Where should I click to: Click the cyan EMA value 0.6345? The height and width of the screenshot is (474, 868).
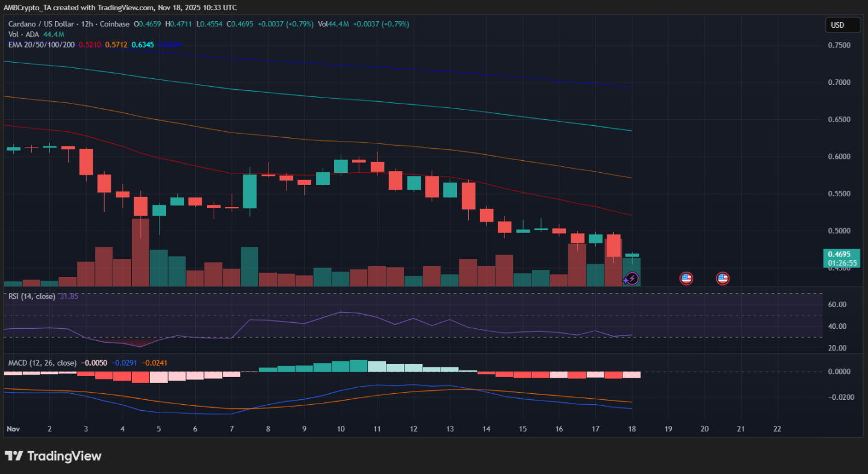click(143, 45)
